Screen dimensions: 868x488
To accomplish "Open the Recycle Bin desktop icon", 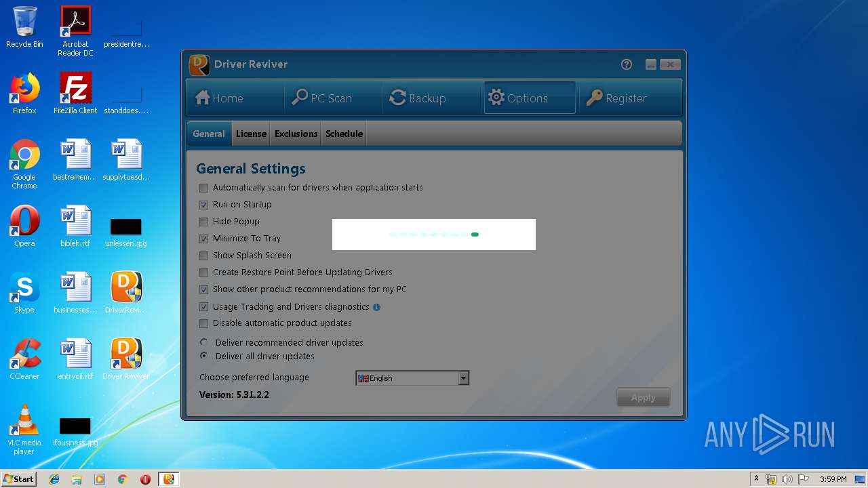I will click(24, 27).
